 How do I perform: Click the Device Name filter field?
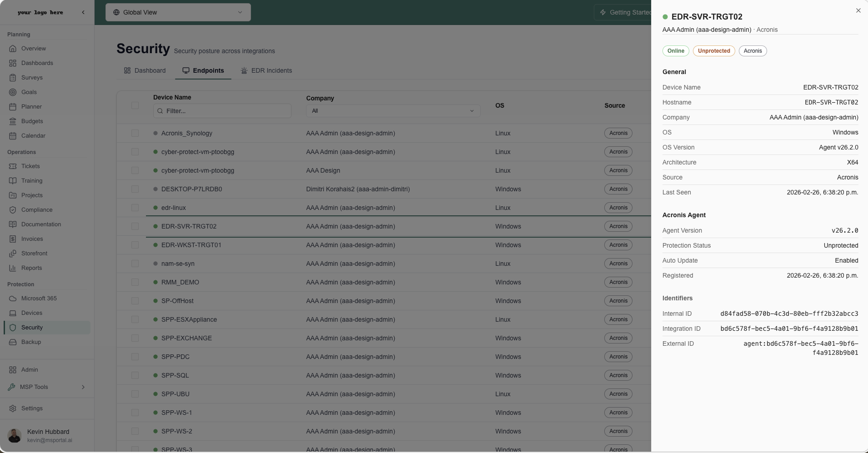222,111
